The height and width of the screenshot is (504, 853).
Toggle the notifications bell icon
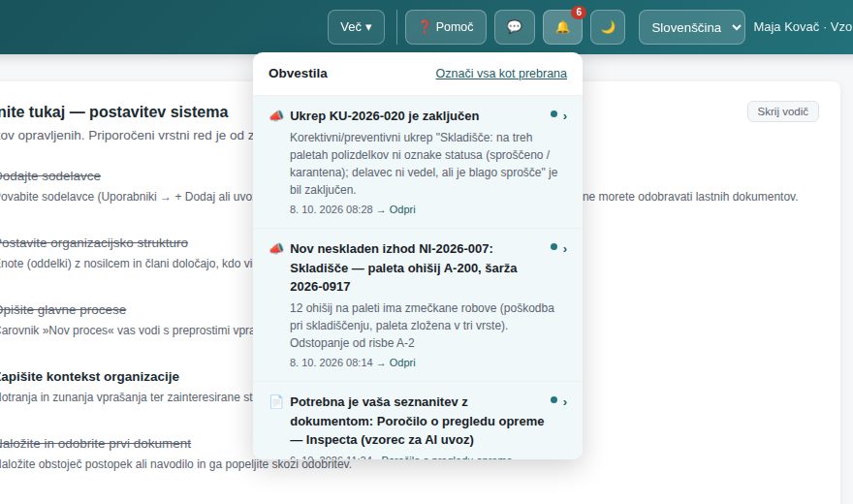[x=562, y=27]
